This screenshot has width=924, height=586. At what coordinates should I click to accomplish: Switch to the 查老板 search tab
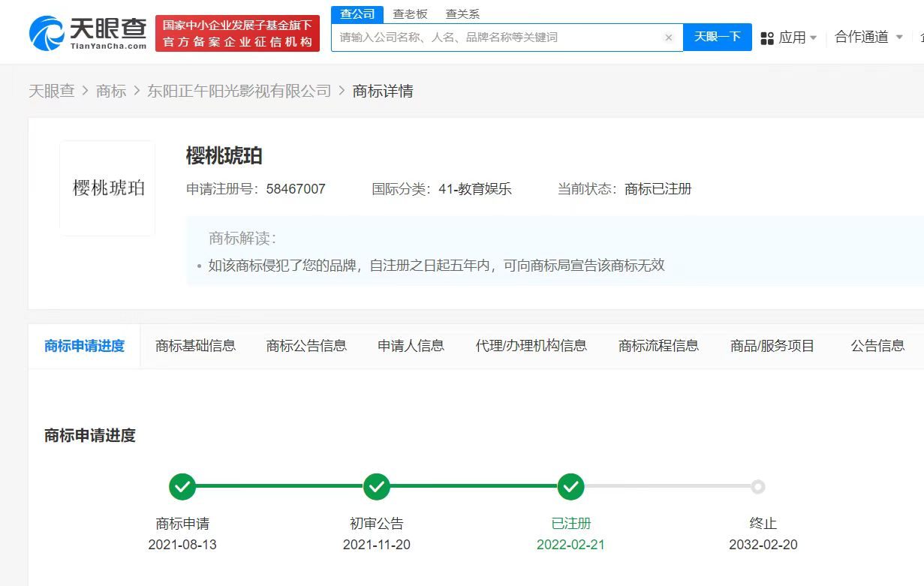tap(411, 14)
